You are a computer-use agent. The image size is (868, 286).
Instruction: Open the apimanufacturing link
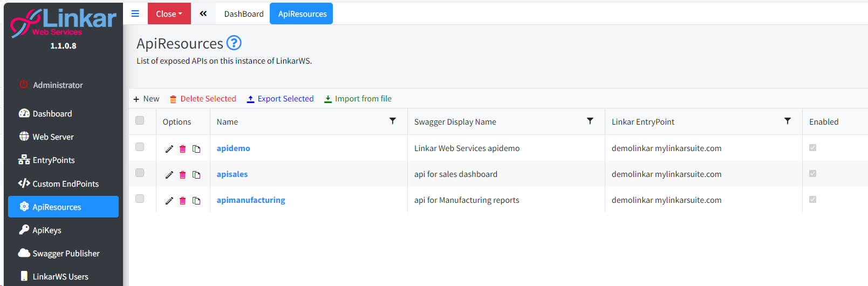coord(251,200)
